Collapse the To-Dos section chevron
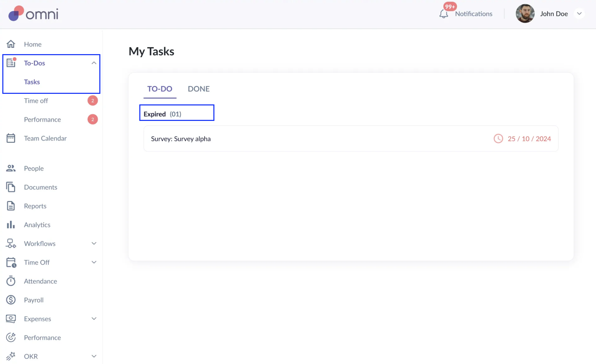Screen dimensions: 596x364 point(94,63)
